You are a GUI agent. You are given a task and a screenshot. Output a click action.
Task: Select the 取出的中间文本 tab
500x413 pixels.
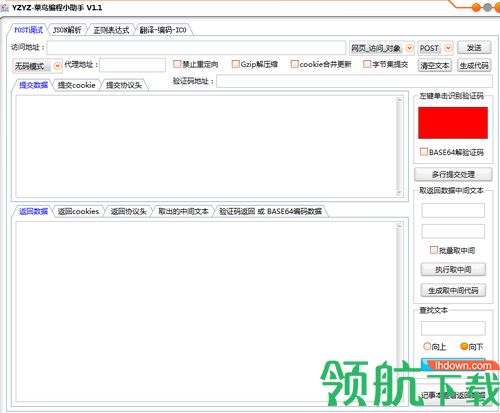coord(183,211)
